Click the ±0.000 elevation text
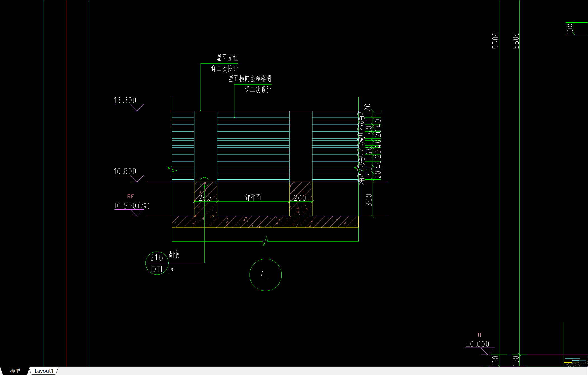This screenshot has width=588, height=375. (478, 344)
